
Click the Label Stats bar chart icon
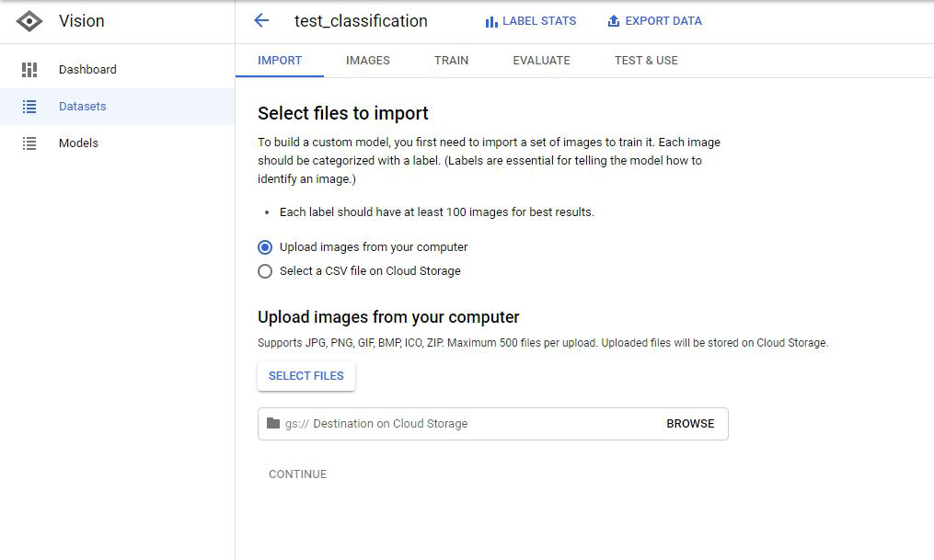(x=491, y=22)
